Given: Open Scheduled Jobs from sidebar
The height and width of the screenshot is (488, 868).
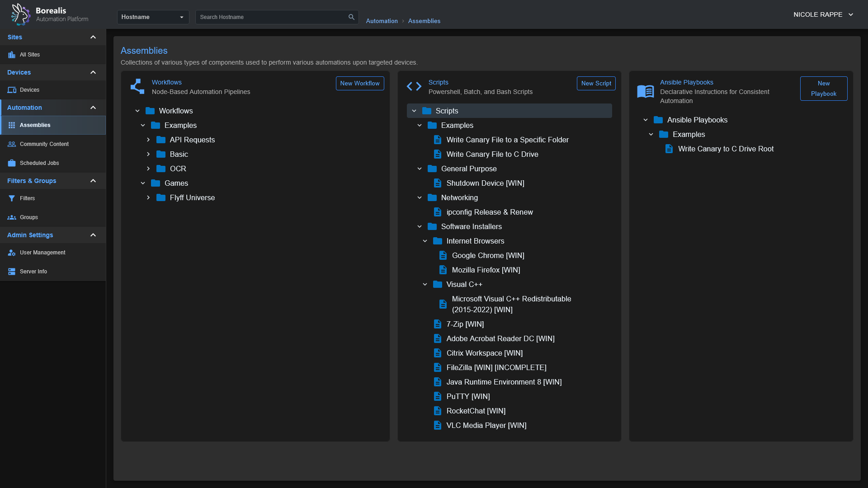Looking at the screenshot, I should click(x=39, y=163).
